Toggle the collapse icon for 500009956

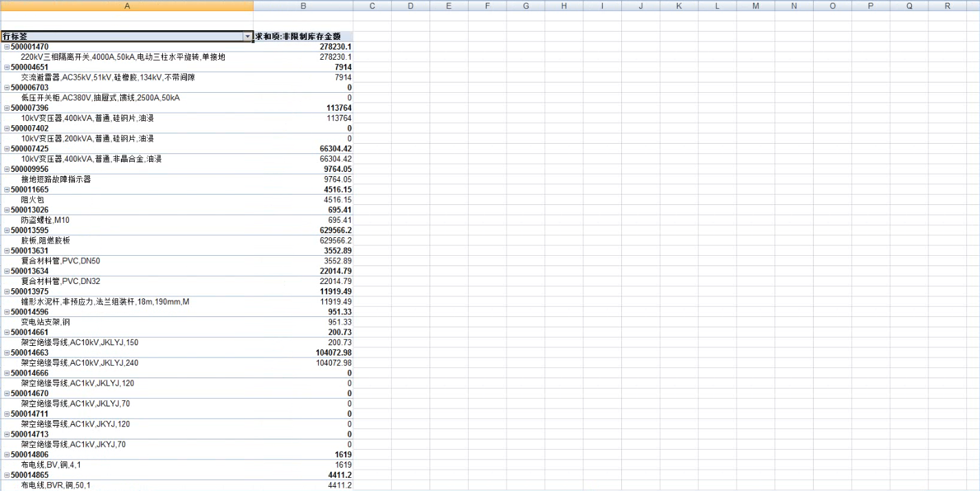coord(6,169)
